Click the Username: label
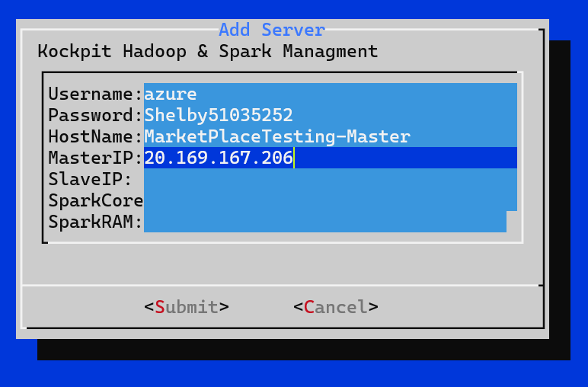This screenshot has height=387, width=588. coord(96,94)
